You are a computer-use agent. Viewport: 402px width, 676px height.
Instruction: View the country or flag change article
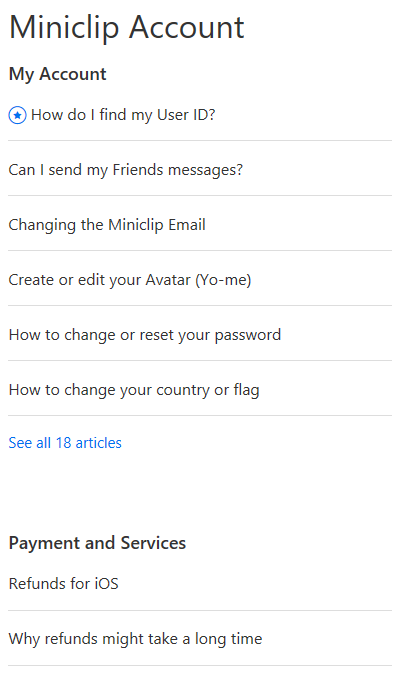[x=134, y=390]
